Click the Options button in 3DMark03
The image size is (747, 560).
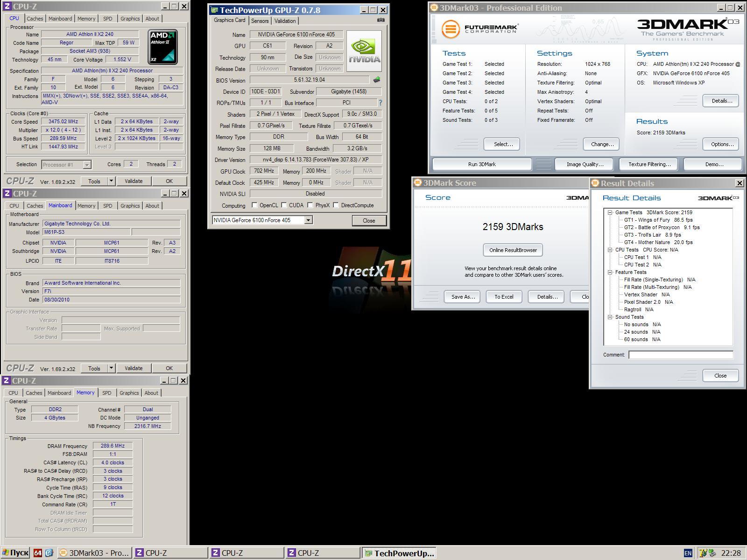722,144
